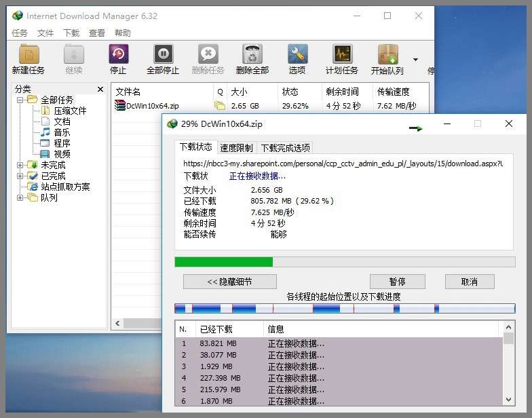Open the toolbar overflow dropdown arrow
The width and height of the screenshot is (532, 418).
point(415,60)
